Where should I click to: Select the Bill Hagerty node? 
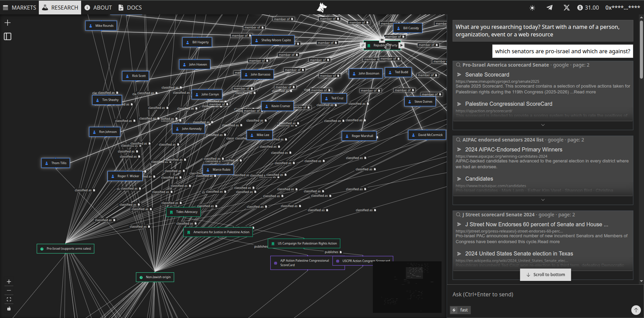pyautogui.click(x=197, y=42)
